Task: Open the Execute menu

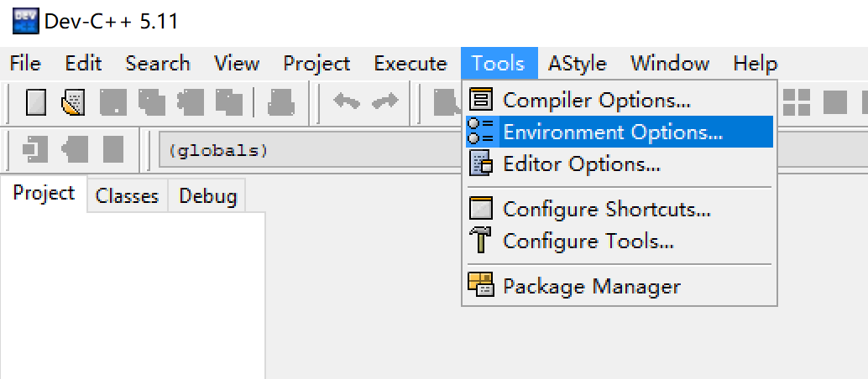Action: (x=410, y=63)
